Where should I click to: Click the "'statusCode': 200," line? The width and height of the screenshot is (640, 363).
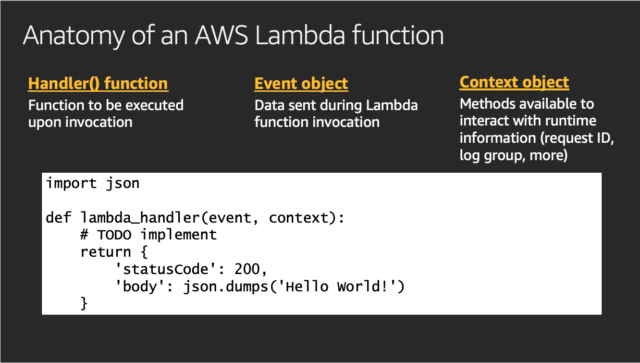191,269
